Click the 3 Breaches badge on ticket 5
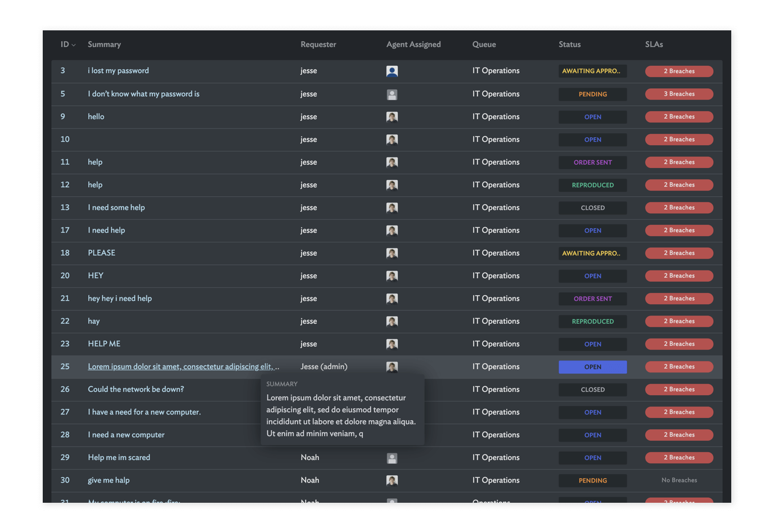This screenshot has height=532, width=774. pyautogui.click(x=679, y=94)
